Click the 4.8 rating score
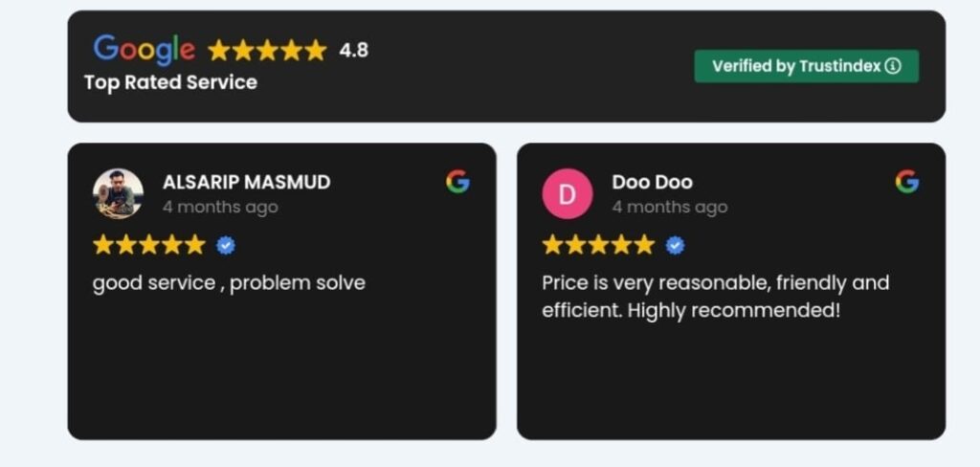The image size is (980, 467). click(353, 50)
